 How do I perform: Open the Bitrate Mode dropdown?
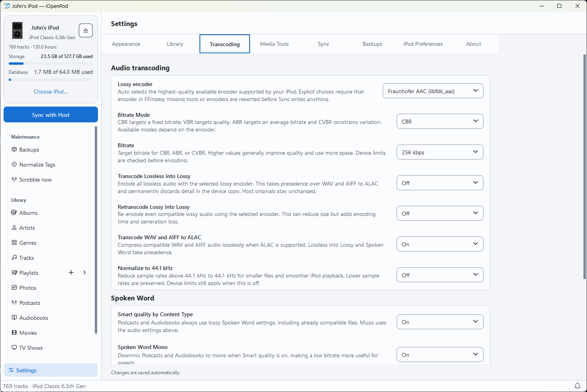tap(440, 121)
